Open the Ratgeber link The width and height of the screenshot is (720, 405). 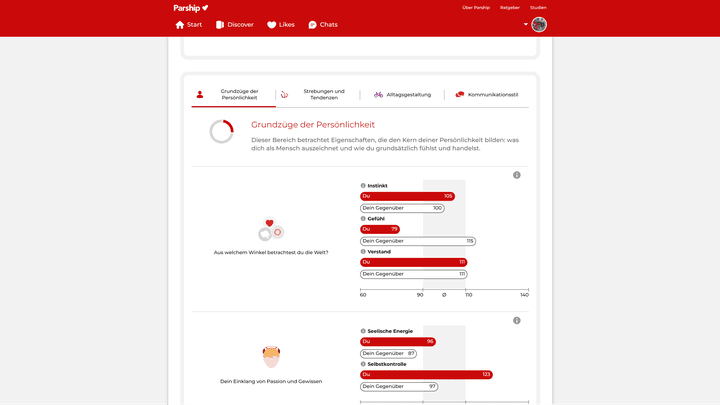(510, 7)
